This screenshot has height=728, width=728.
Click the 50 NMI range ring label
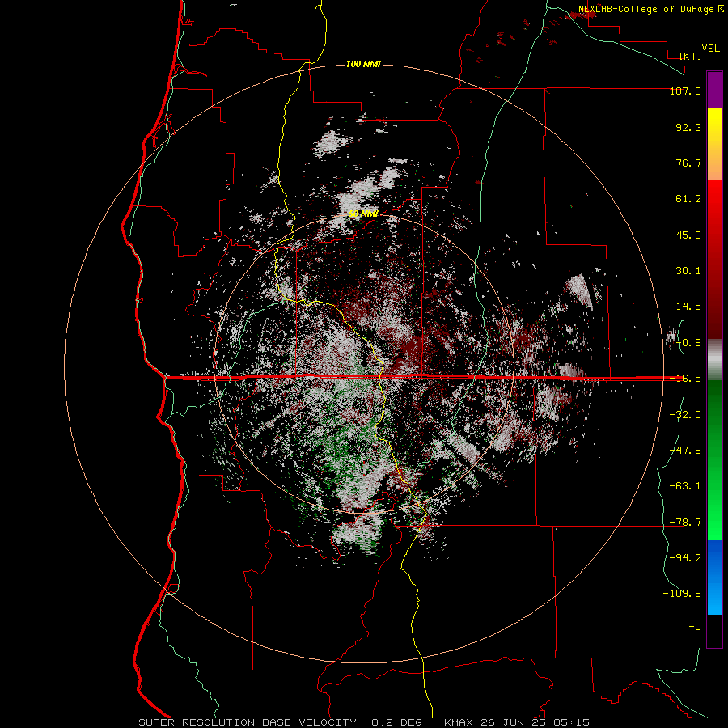point(363,214)
